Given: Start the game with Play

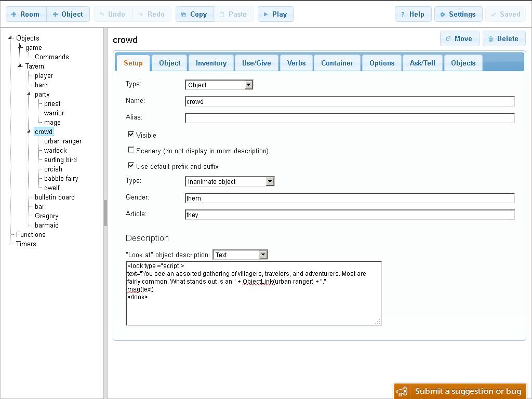Looking at the screenshot, I should 275,14.
